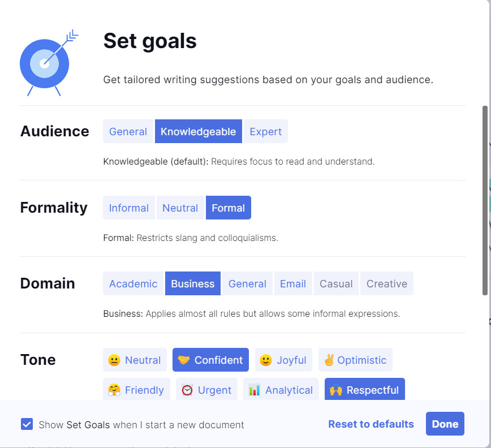Select the Email domain
The height and width of the screenshot is (448, 491).
tap(293, 283)
